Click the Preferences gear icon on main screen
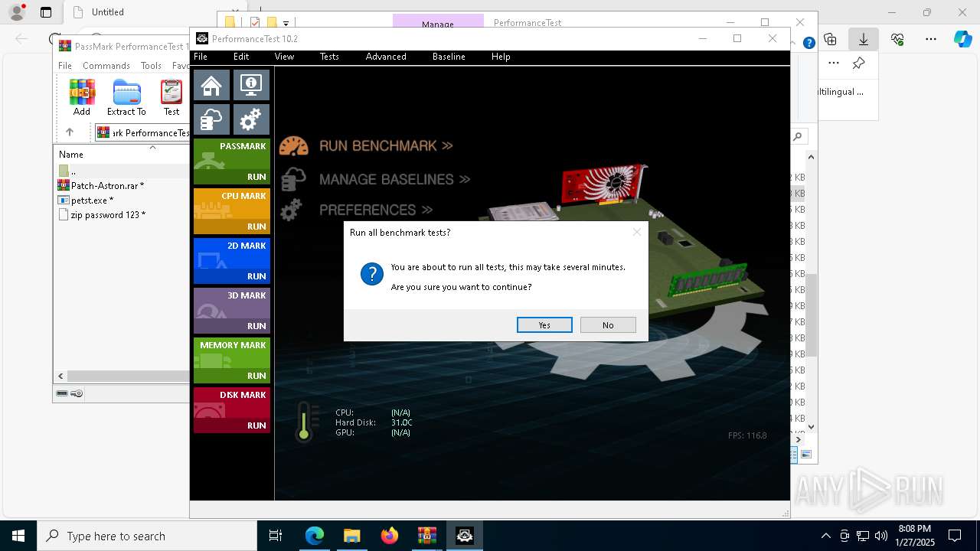Screen dimensions: 980x551 (x=291, y=210)
